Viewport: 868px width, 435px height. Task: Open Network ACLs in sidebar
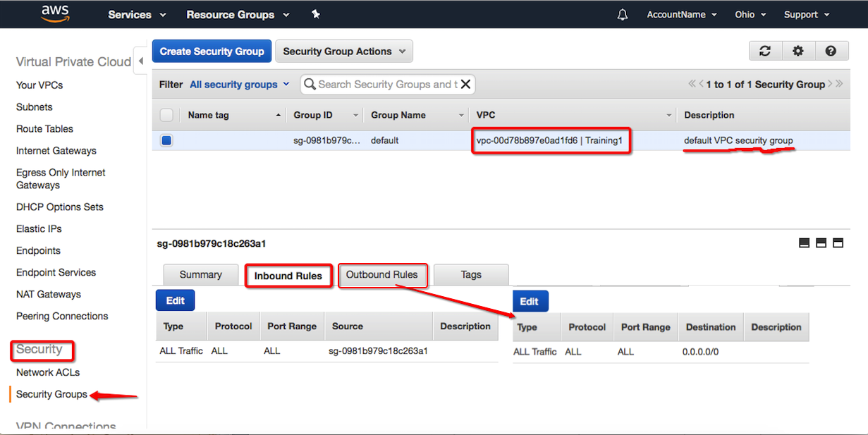(x=48, y=372)
